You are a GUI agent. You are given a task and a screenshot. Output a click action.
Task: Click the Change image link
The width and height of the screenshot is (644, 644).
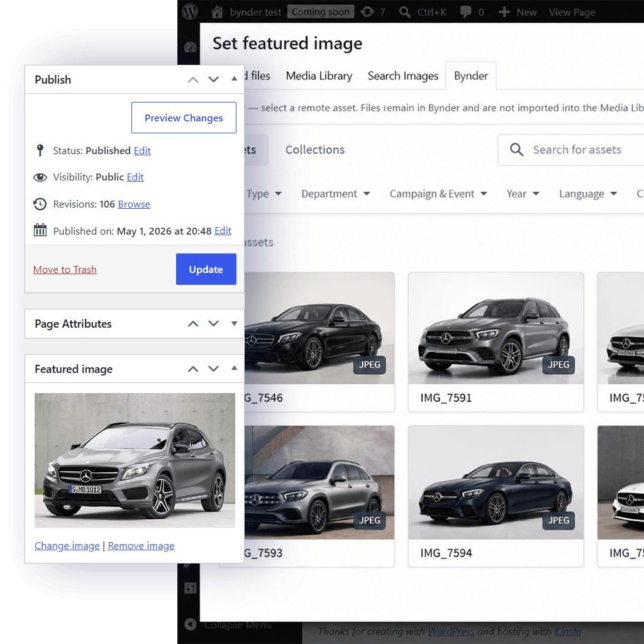tap(67, 545)
